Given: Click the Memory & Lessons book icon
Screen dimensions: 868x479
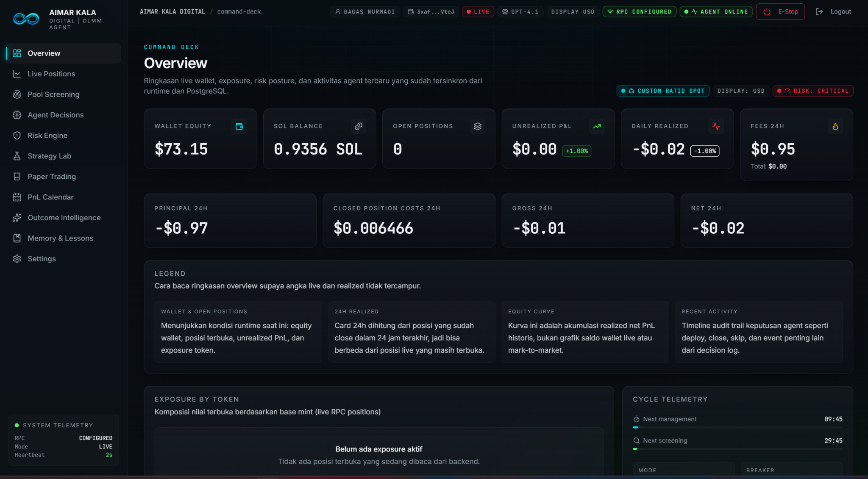Looking at the screenshot, I should pos(17,238).
